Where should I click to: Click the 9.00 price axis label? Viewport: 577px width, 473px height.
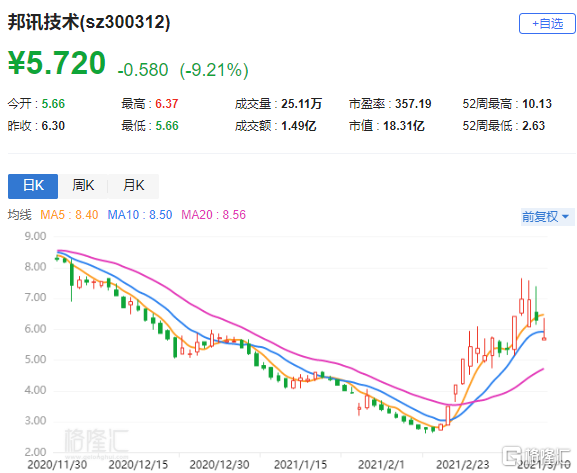[35, 236]
